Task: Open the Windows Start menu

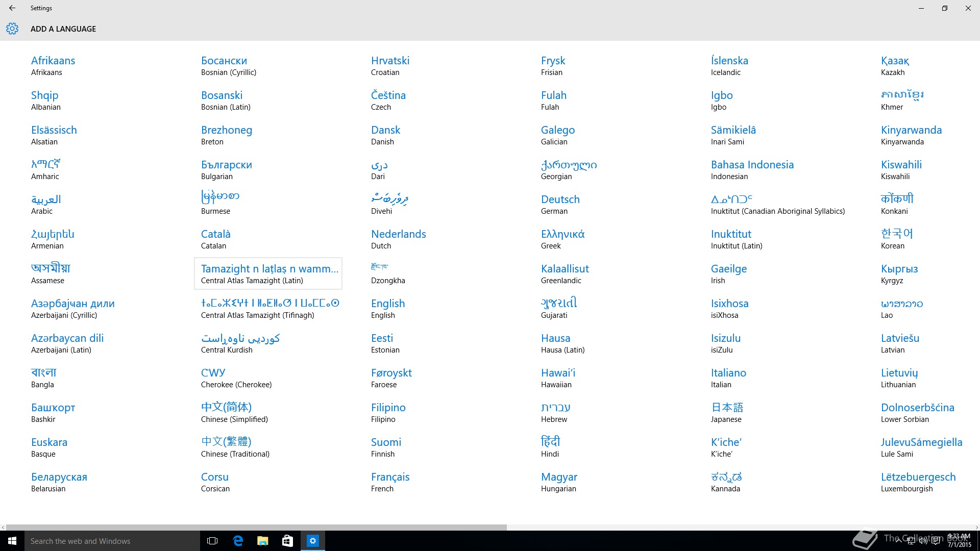Action: tap(12, 541)
